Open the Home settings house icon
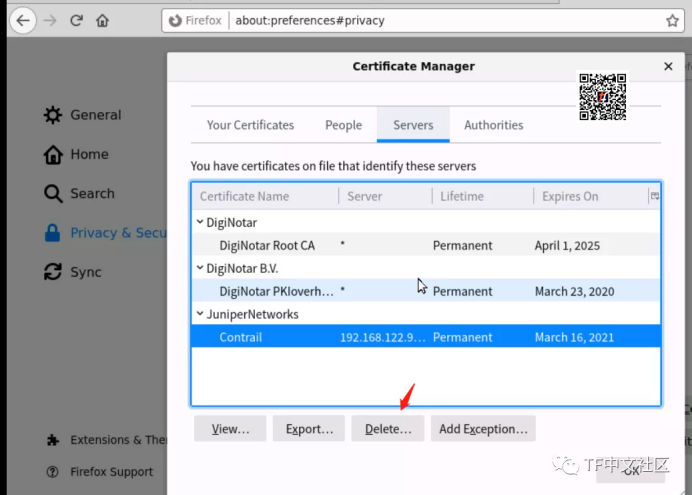The image size is (692, 495). 53,154
